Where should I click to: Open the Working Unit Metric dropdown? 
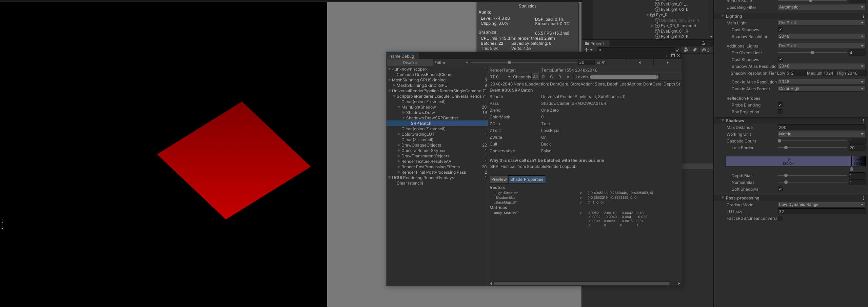(822, 134)
